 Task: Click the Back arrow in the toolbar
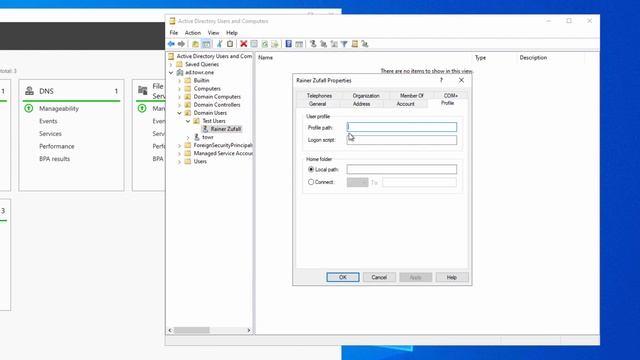171,44
